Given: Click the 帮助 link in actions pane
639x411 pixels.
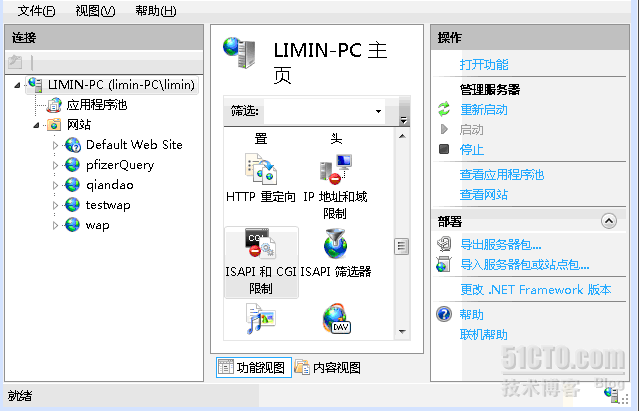Looking at the screenshot, I should click(472, 314).
